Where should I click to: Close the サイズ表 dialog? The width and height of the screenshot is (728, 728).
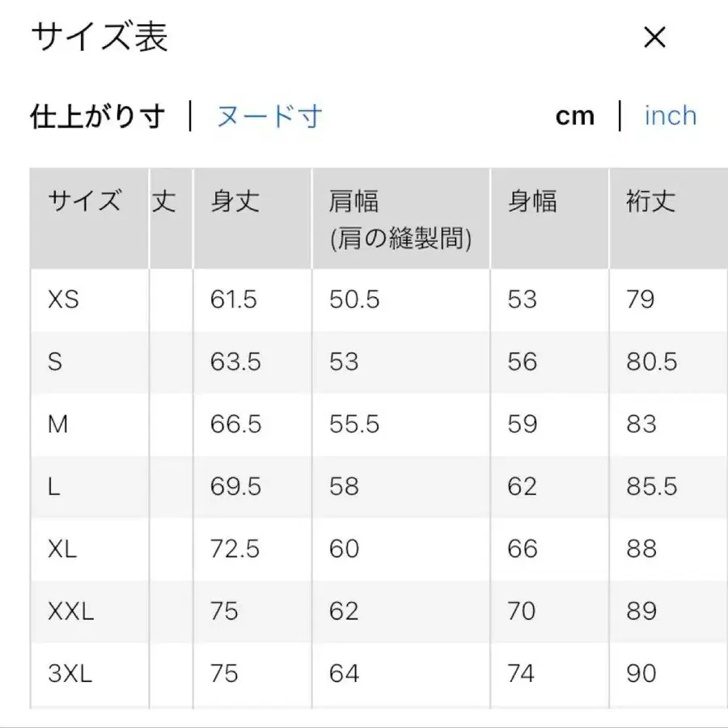click(654, 37)
